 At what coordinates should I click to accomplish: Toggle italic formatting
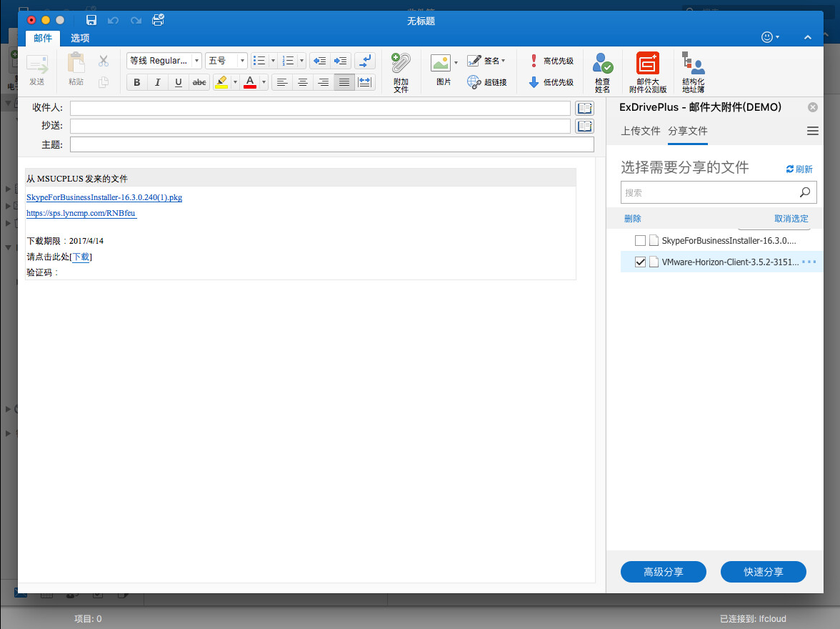tap(157, 82)
